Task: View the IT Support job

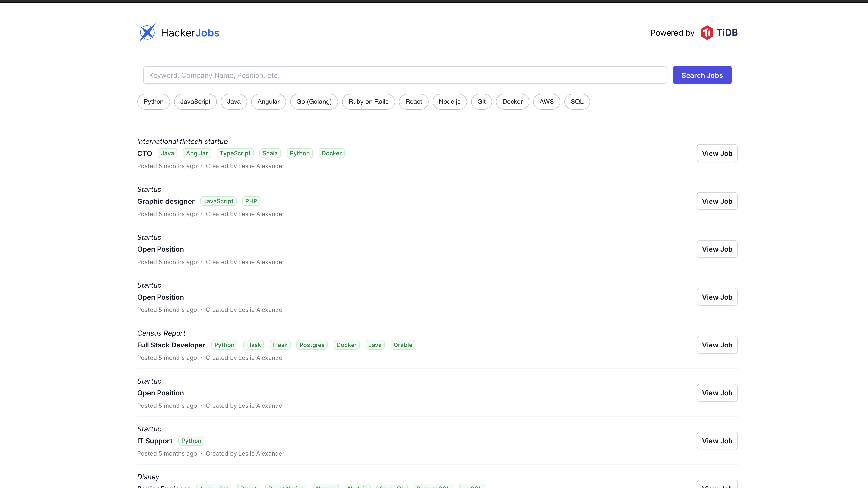Action: 717,441
